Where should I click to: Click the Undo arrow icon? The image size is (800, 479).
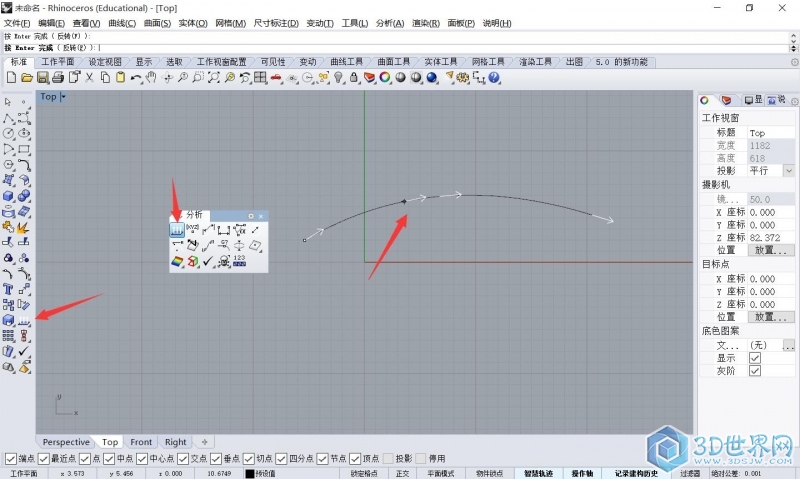136,78
